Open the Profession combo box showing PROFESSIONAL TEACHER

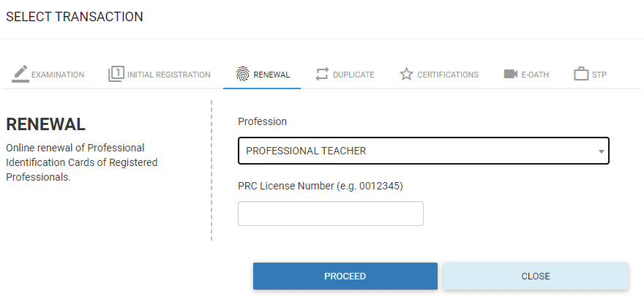point(417,151)
